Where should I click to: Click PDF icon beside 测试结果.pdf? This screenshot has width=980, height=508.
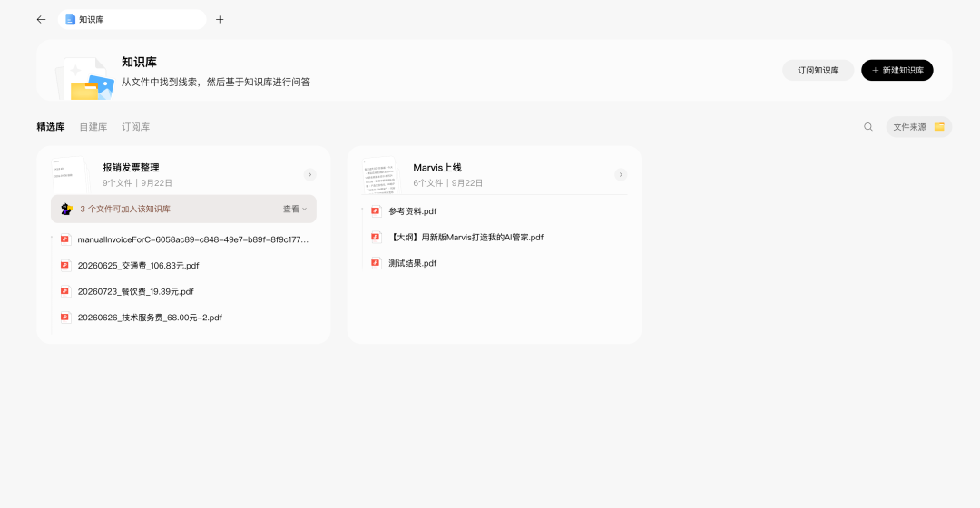click(376, 263)
